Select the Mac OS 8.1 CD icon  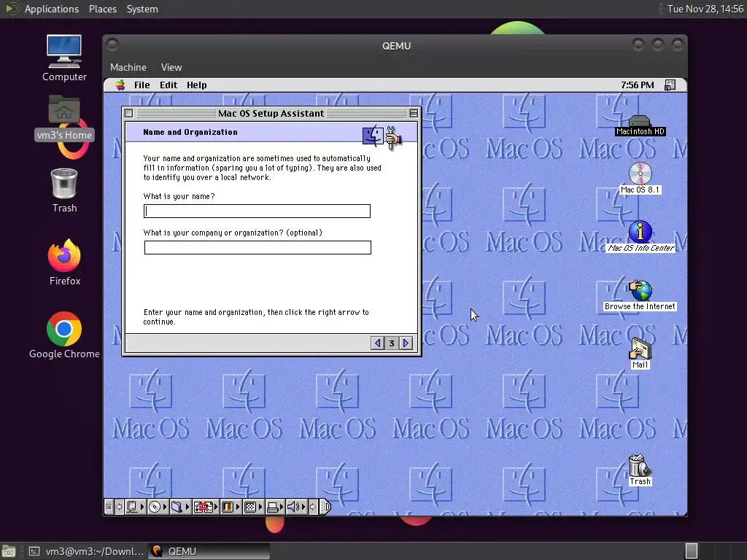pyautogui.click(x=640, y=178)
